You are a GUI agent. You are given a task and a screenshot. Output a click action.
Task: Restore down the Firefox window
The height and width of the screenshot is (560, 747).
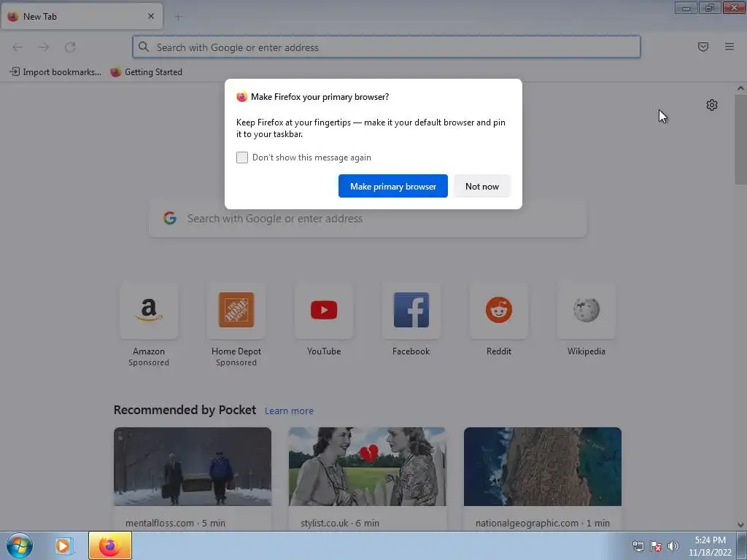[x=710, y=7]
